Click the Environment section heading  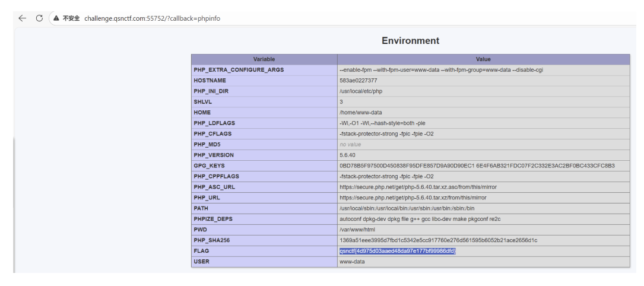410,41
